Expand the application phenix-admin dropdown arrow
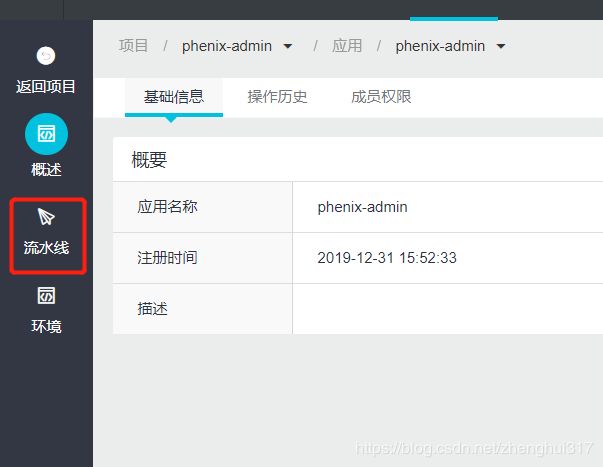 (501, 47)
